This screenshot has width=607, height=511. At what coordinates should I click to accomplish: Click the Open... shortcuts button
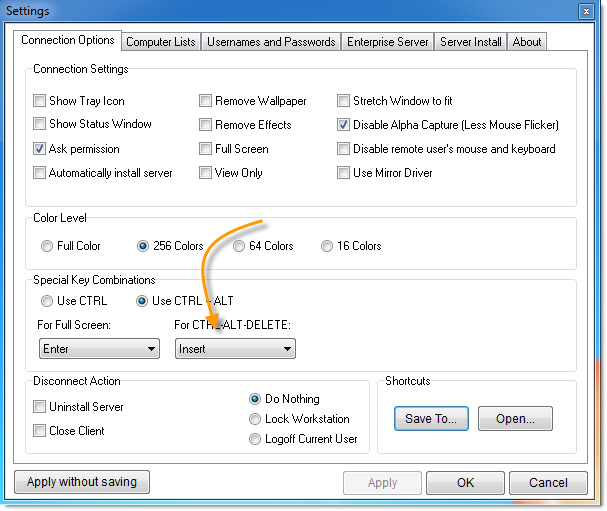click(515, 418)
